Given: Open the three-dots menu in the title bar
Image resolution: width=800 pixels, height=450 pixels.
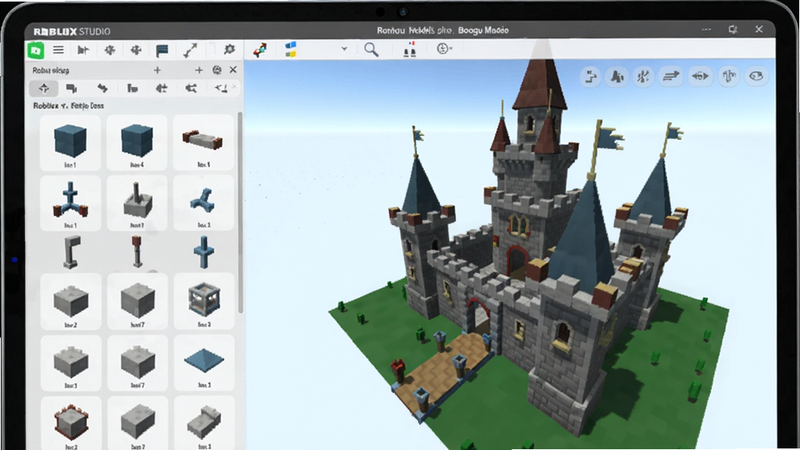Looking at the screenshot, I should [706, 30].
